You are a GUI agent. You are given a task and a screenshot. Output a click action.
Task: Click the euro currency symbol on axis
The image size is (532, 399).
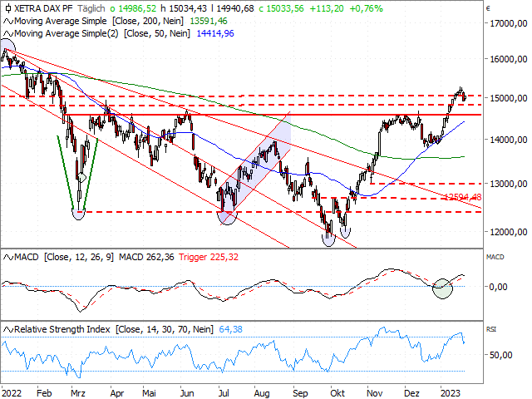click(488, 9)
